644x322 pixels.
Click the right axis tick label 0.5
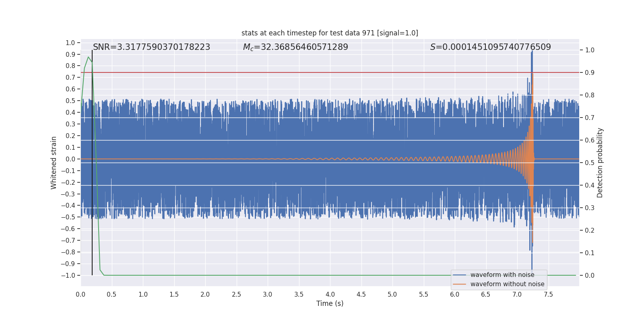point(590,163)
